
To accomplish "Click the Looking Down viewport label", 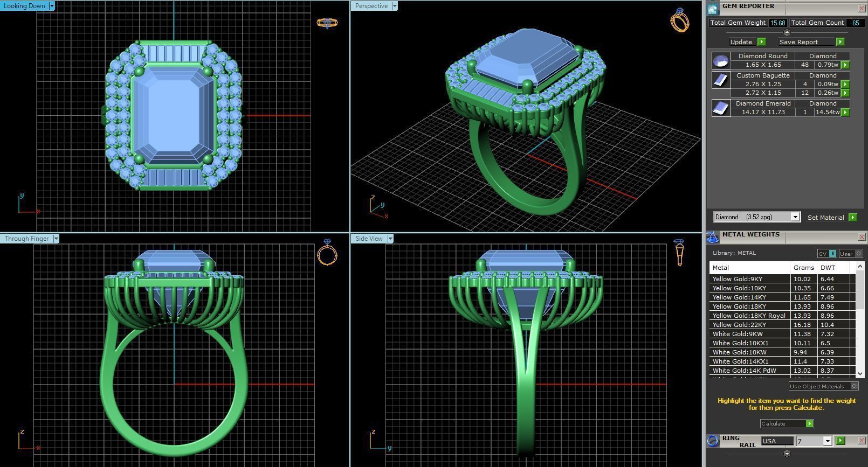I will click(25, 6).
